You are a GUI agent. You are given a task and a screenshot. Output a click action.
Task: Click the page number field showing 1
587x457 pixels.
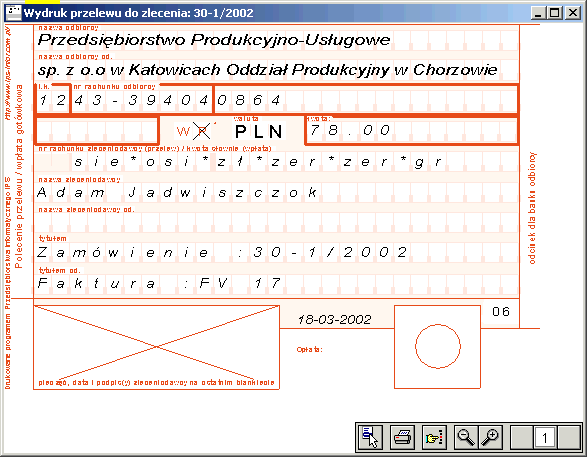[x=545, y=437]
